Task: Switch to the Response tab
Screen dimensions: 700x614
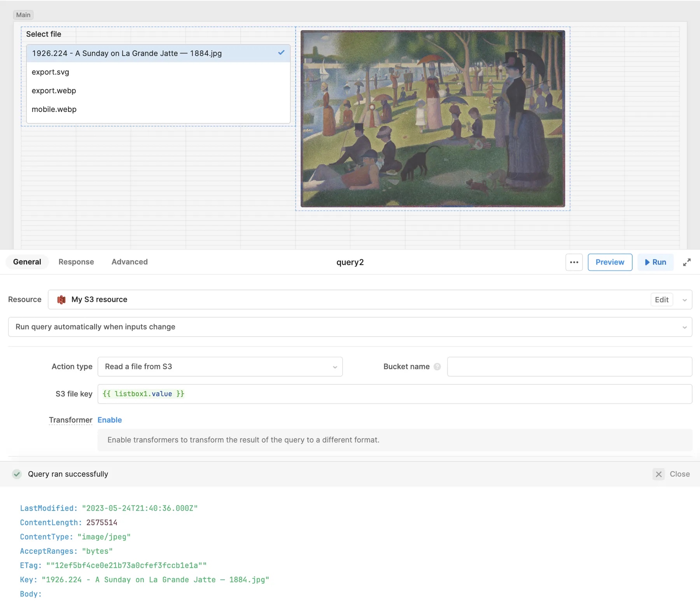Action: click(76, 262)
